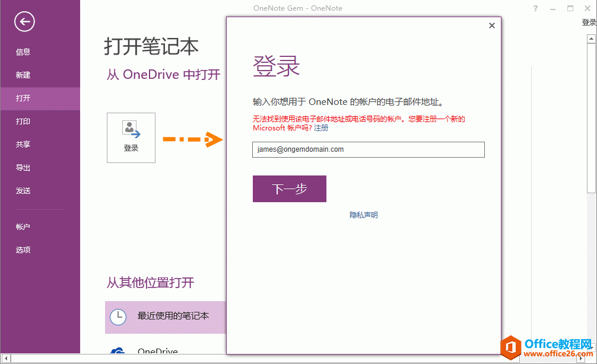Click the 登录 label at top right

[x=588, y=21]
